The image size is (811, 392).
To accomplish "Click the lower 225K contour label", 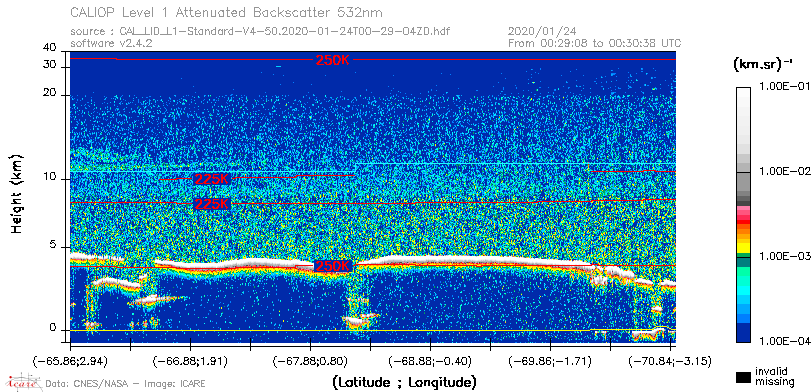I will (x=211, y=204).
